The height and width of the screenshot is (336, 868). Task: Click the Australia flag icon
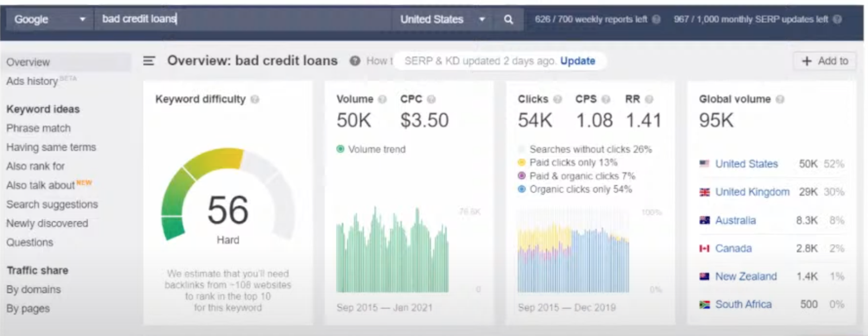tap(704, 220)
